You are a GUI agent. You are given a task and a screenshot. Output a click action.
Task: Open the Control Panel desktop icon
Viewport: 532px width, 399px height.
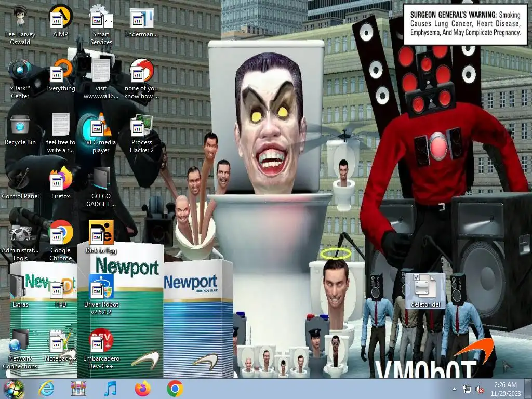[20, 184]
